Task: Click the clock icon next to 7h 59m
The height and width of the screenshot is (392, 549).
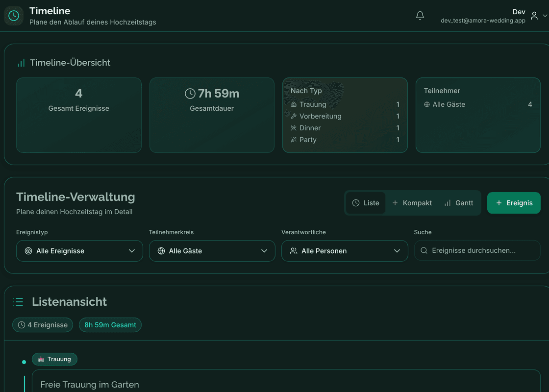Action: coord(190,94)
